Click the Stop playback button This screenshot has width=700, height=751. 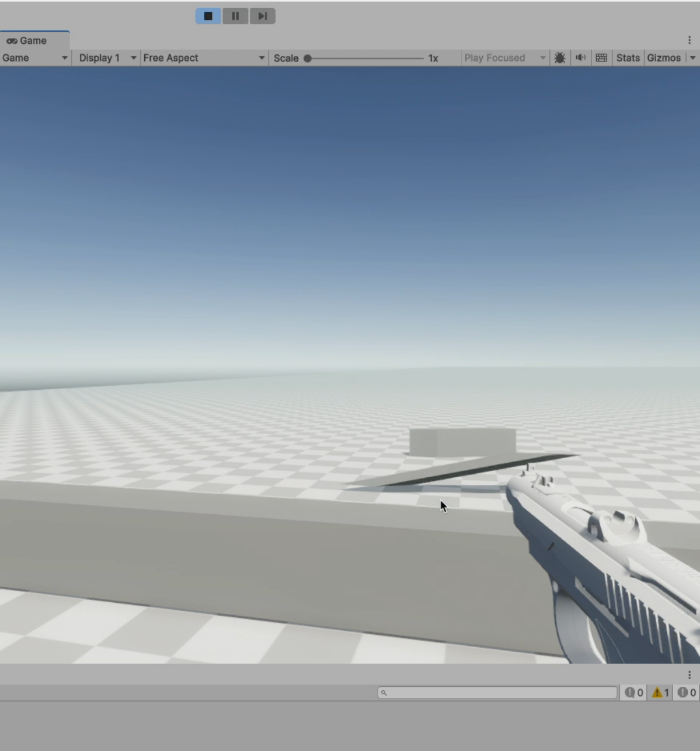point(208,16)
